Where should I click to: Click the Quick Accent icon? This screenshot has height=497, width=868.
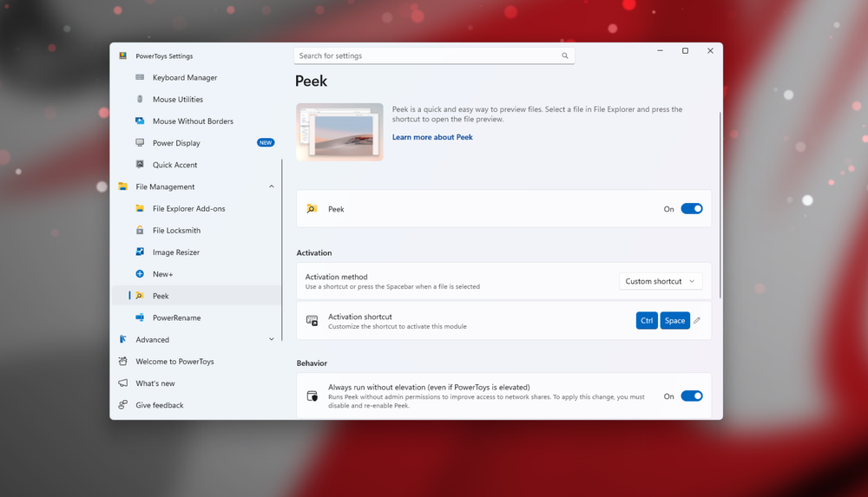coord(140,165)
